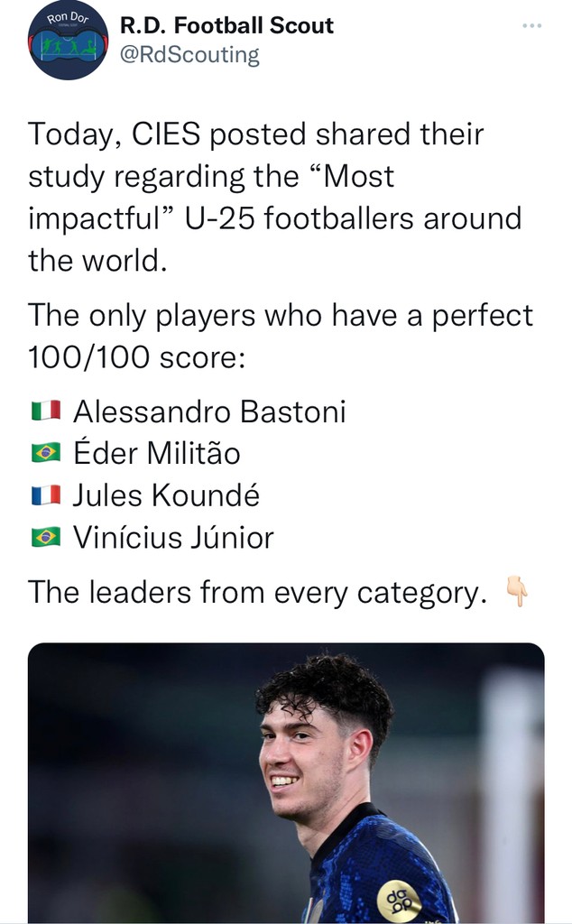Image resolution: width=572 pixels, height=924 pixels.
Task: Click the Éder Militão name line
Action: [x=157, y=453]
